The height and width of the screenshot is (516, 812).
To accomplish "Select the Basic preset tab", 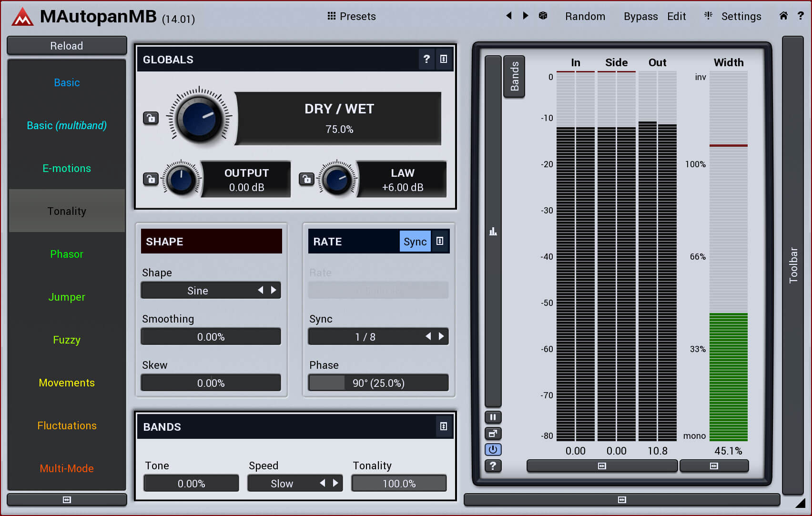I will coord(67,82).
